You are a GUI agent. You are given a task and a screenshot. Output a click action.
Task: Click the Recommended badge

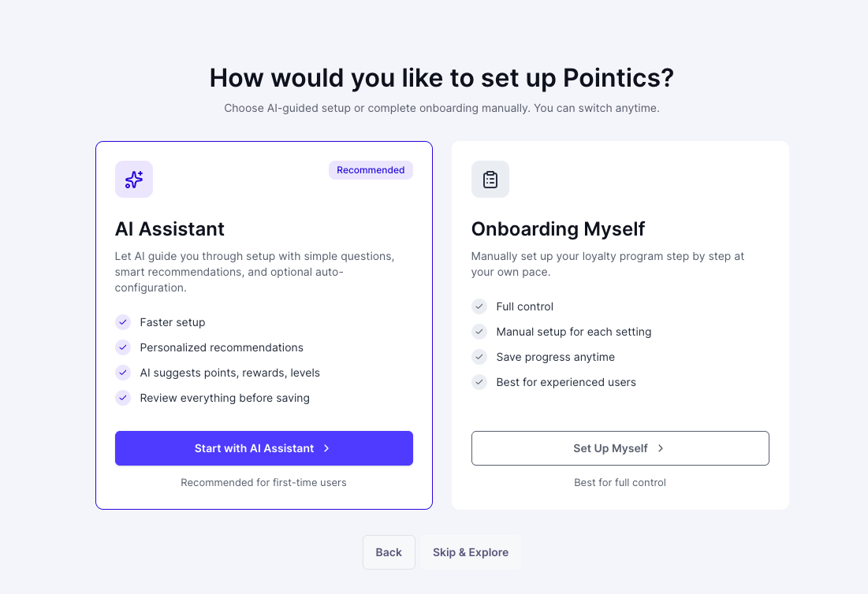tap(371, 170)
